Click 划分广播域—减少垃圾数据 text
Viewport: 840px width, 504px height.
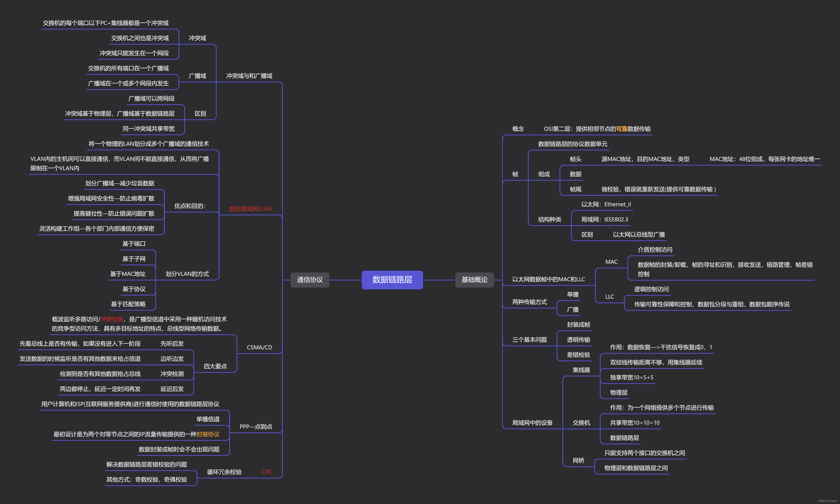coord(120,183)
